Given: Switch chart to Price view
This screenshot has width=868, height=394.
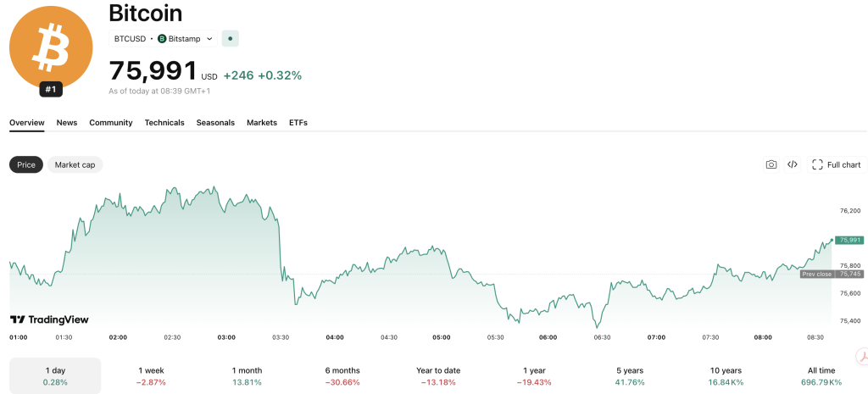Looking at the screenshot, I should [26, 164].
